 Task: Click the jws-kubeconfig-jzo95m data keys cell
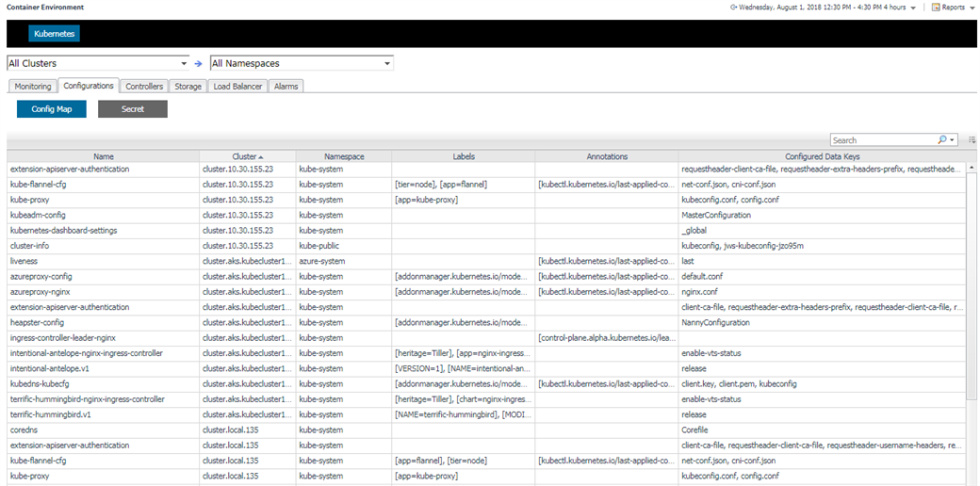point(822,246)
